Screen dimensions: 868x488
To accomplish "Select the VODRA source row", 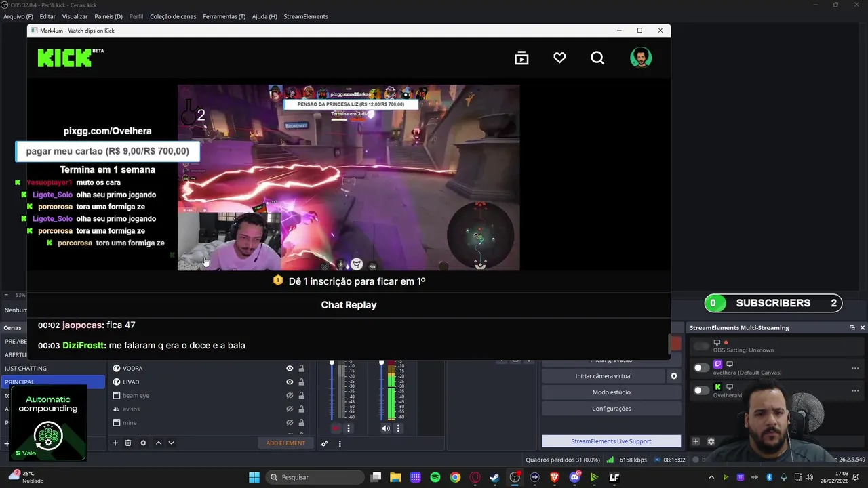I will click(209, 369).
